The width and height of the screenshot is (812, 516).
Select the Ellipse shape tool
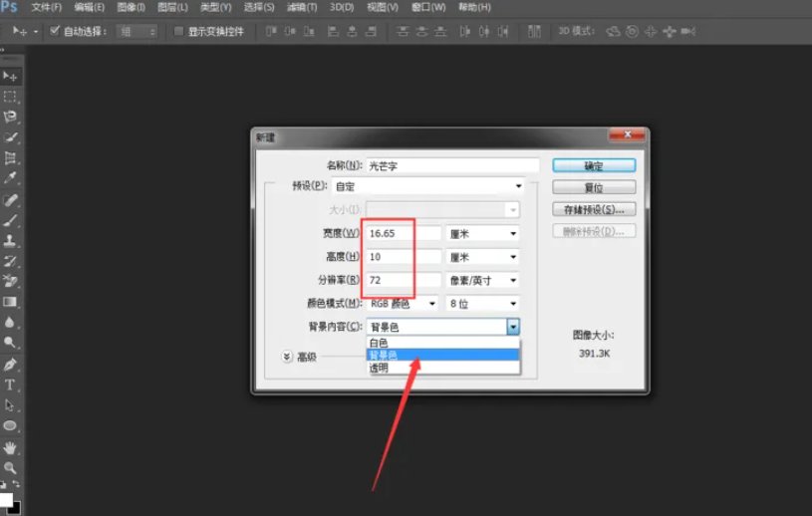pos(10,426)
